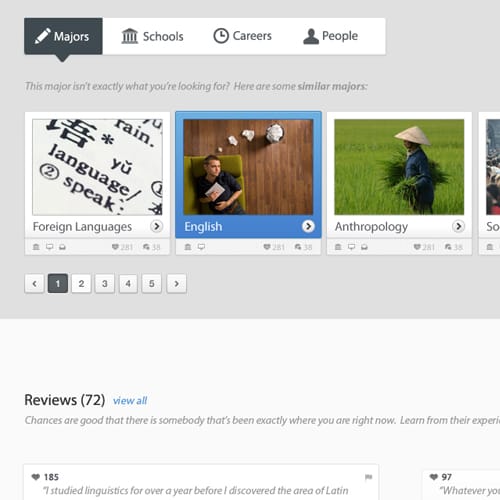Screen dimensions: 500x500
Task: Click the heart likes count under Foreign Languages
Action: click(x=122, y=247)
